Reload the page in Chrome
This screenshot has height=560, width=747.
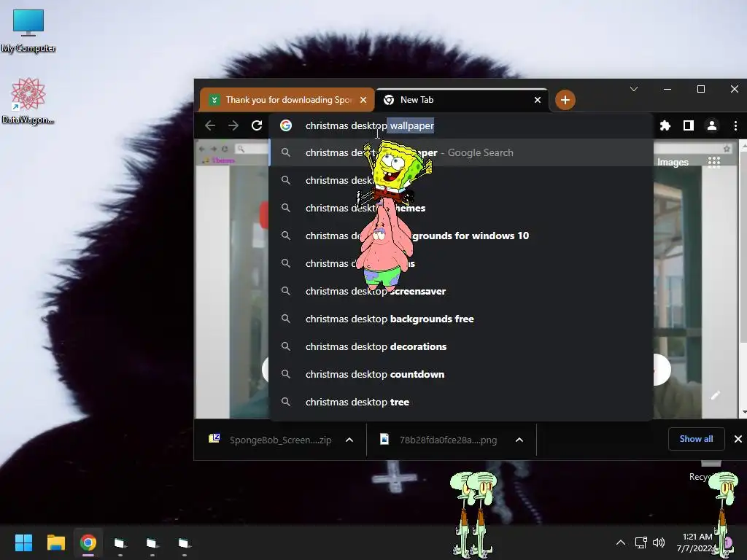tap(257, 125)
